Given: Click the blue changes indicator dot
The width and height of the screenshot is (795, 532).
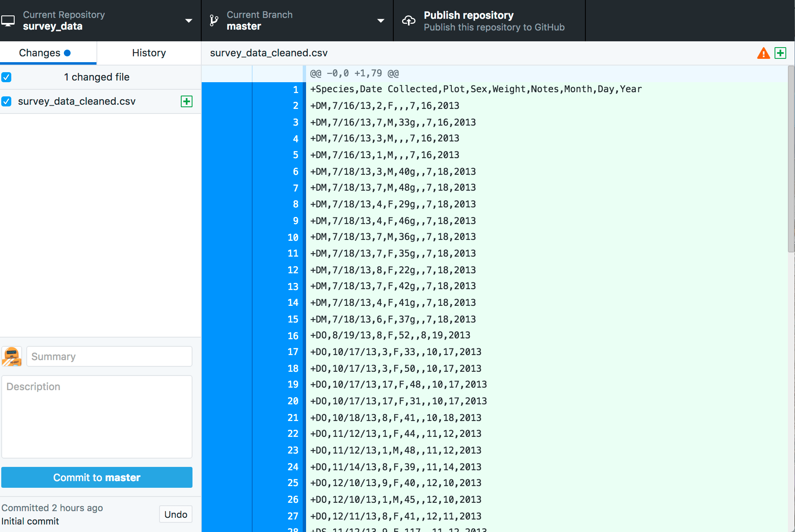Looking at the screenshot, I should [x=67, y=53].
